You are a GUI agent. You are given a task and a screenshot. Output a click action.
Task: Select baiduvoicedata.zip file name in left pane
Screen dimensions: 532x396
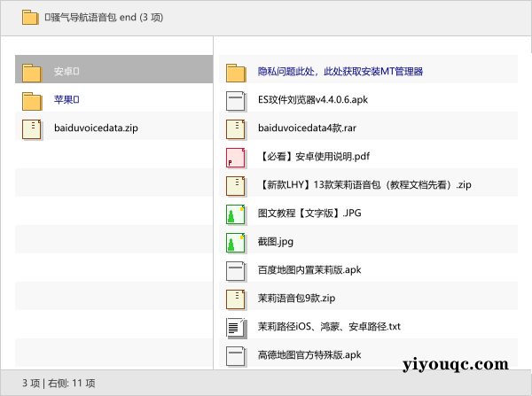(96, 128)
